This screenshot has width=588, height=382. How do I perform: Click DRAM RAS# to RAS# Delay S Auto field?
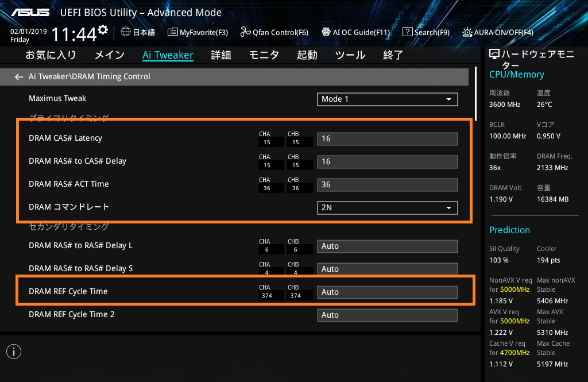[388, 269]
